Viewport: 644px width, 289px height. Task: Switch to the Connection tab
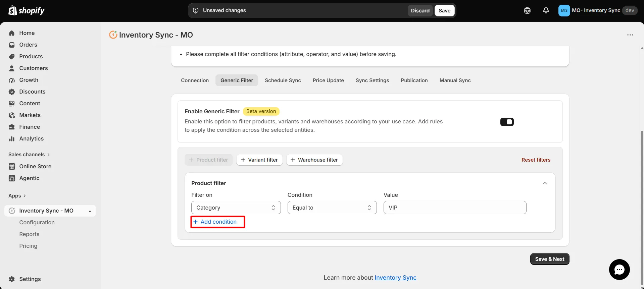195,80
